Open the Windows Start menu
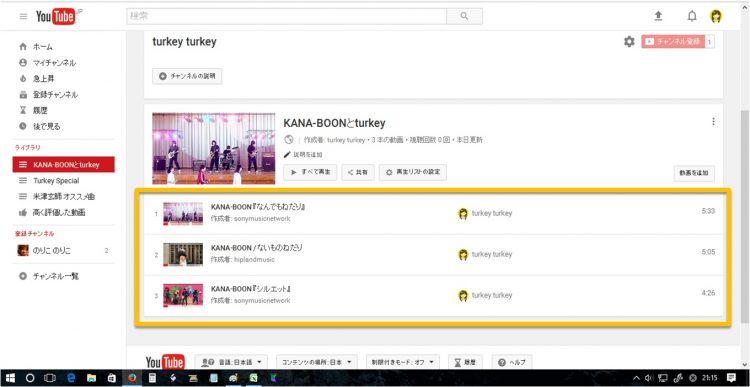 click(10, 378)
